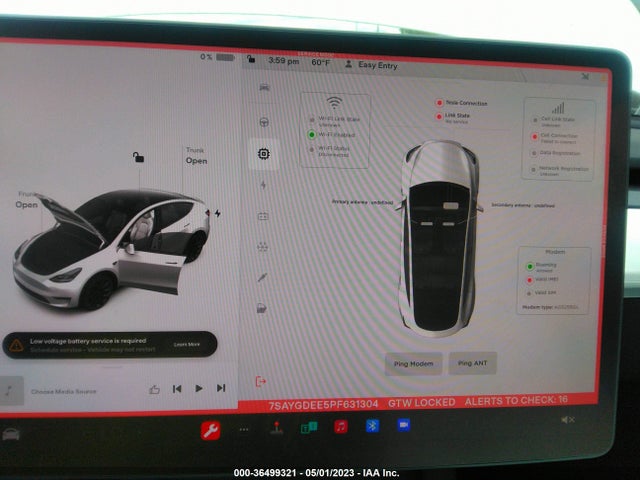The image size is (640, 480).
Task: Tap the Cell Connection red indicator
Action: click(x=534, y=137)
